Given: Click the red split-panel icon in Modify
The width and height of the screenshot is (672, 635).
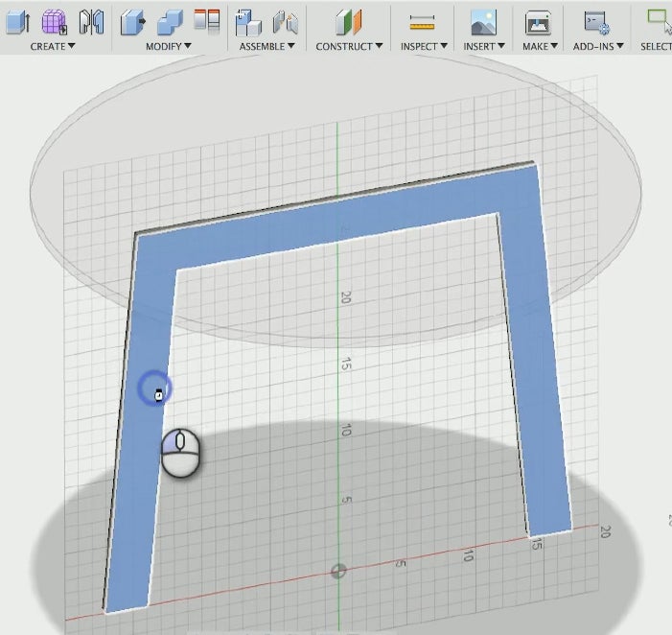Looking at the screenshot, I should pos(207,21).
